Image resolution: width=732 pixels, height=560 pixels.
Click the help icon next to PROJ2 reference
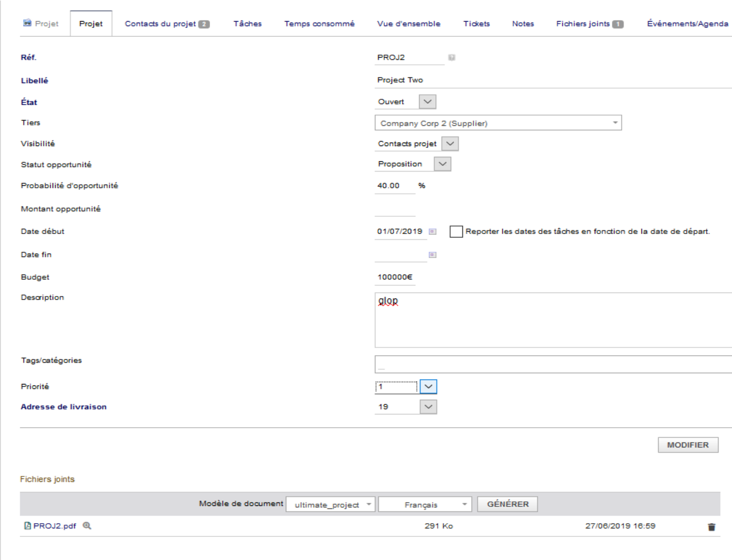click(452, 58)
